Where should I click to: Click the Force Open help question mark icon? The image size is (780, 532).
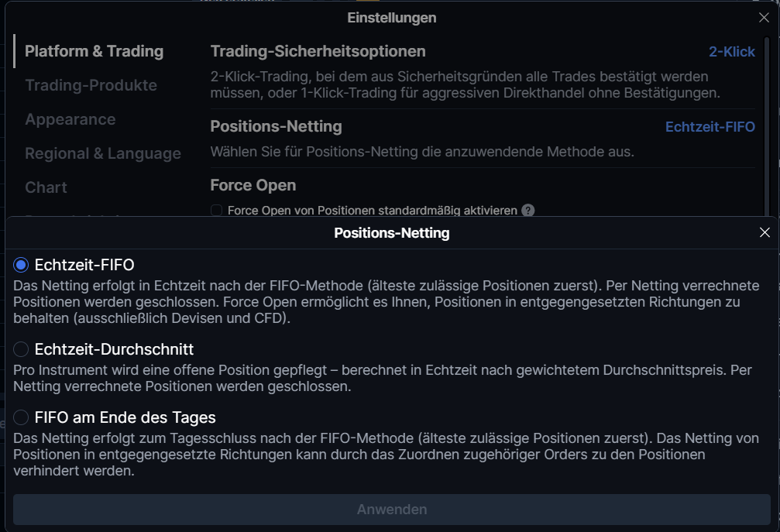pyautogui.click(x=527, y=211)
